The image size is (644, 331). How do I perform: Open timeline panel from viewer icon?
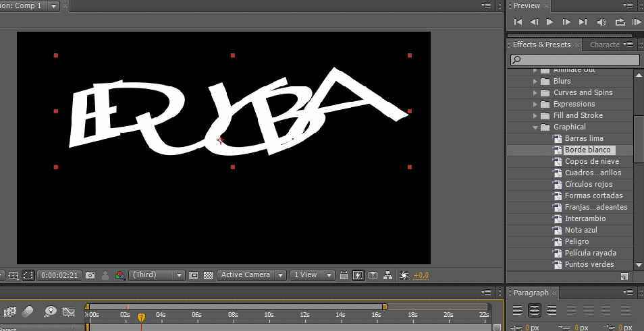[373, 275]
